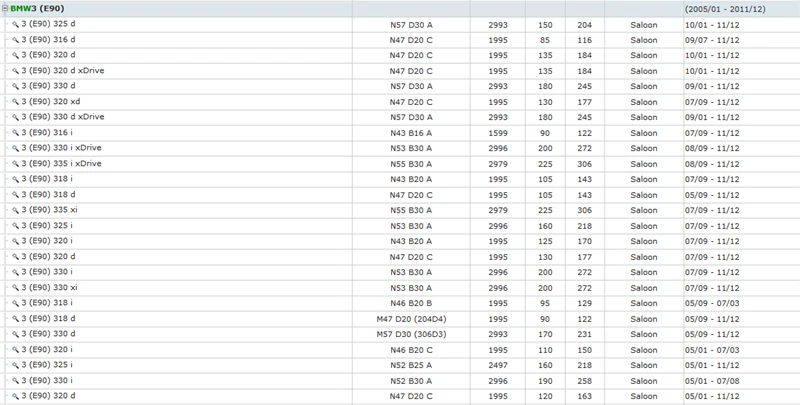Click magnifier of 325 i N53 B30 A row
This screenshot has height=405, width=800.
click(15, 226)
